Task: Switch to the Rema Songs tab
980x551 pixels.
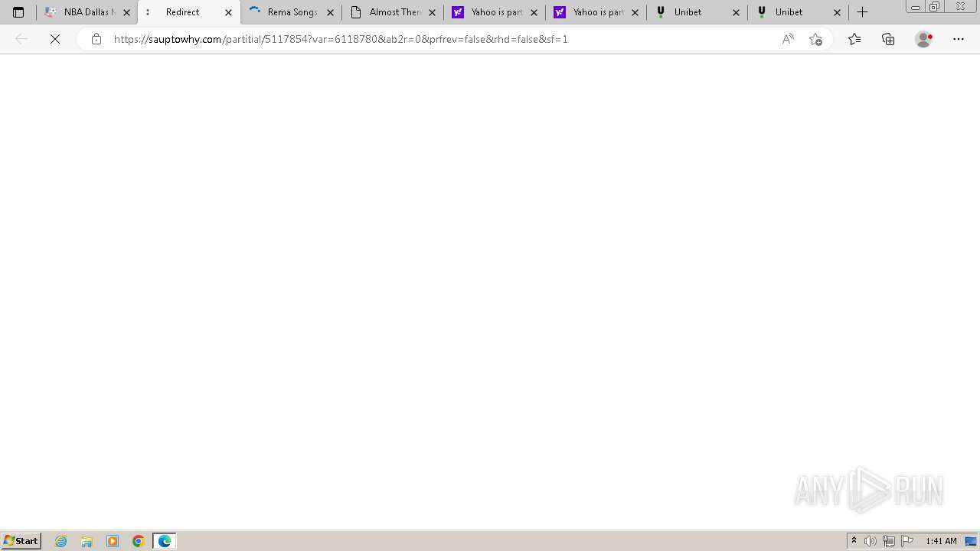Action: (291, 12)
